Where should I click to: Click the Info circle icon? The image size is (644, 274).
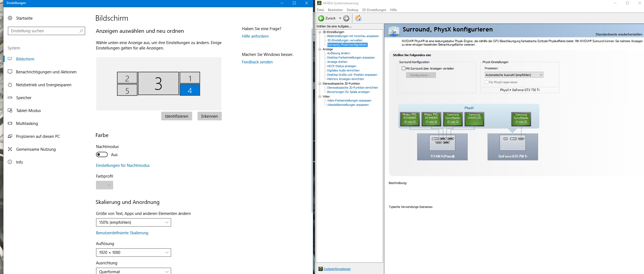[10, 162]
